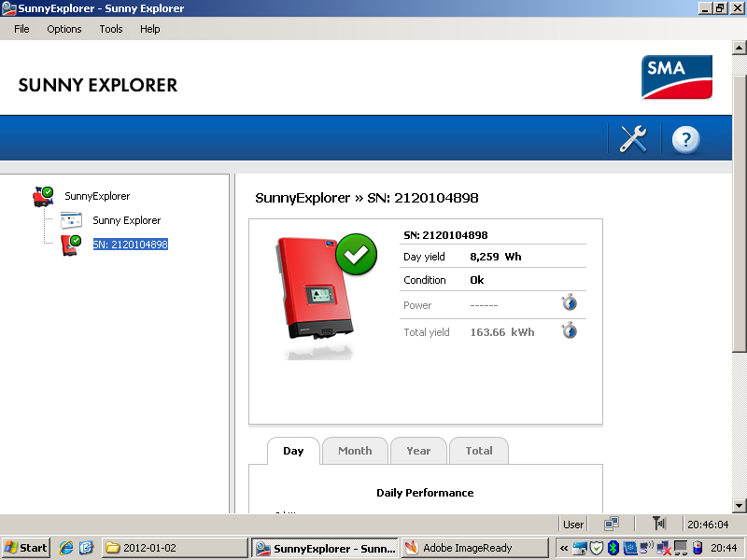Screen dimensions: 747x560
Task: Click the 20:44 taskbar clock
Action: click(x=724, y=548)
